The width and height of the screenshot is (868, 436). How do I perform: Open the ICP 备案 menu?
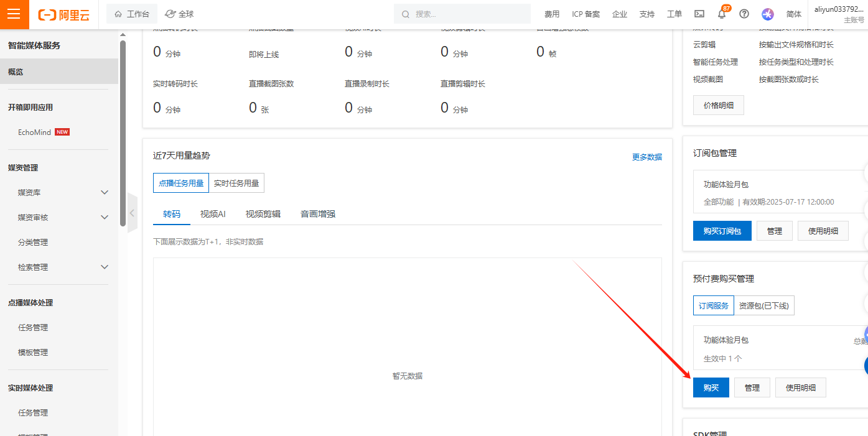tap(586, 14)
